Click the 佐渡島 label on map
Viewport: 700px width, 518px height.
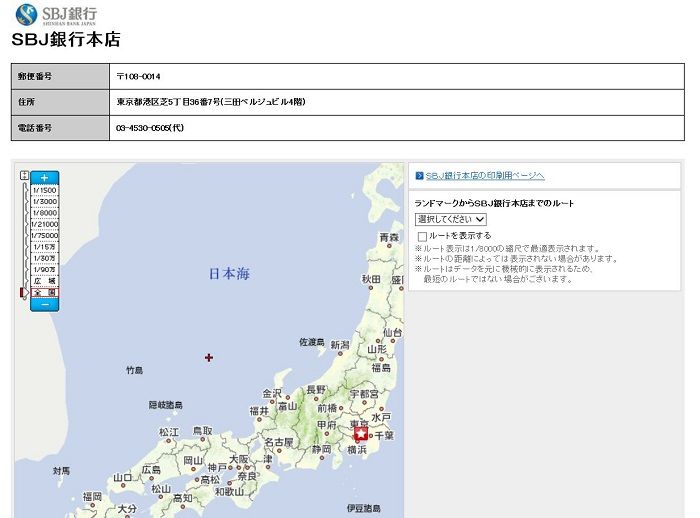pyautogui.click(x=312, y=342)
